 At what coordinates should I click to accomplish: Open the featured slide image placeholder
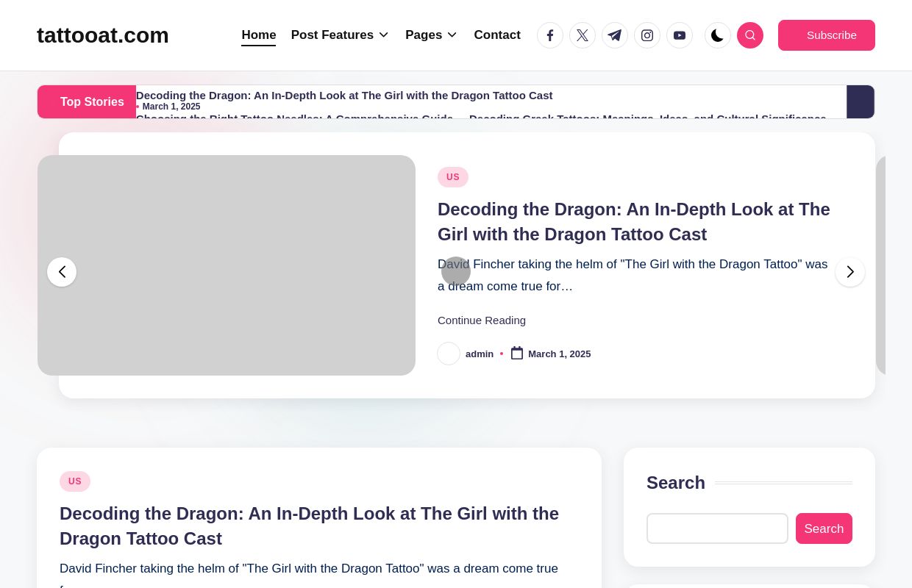227,265
